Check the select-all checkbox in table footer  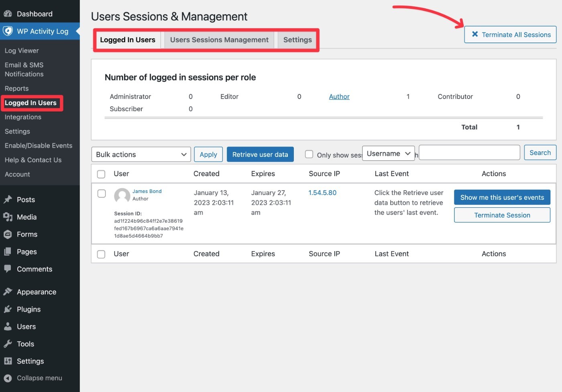click(x=101, y=254)
